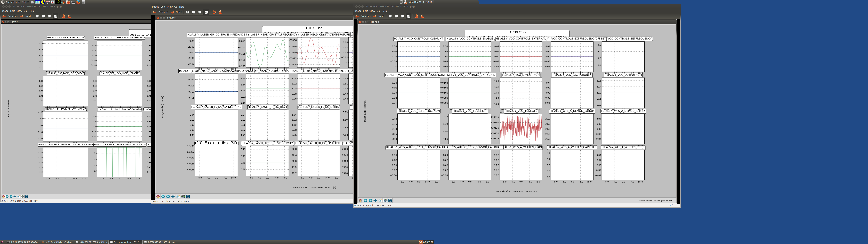Zoom out in the 11:47:11 screenshot window
The height and width of the screenshot is (244, 868).
pos(43,16)
